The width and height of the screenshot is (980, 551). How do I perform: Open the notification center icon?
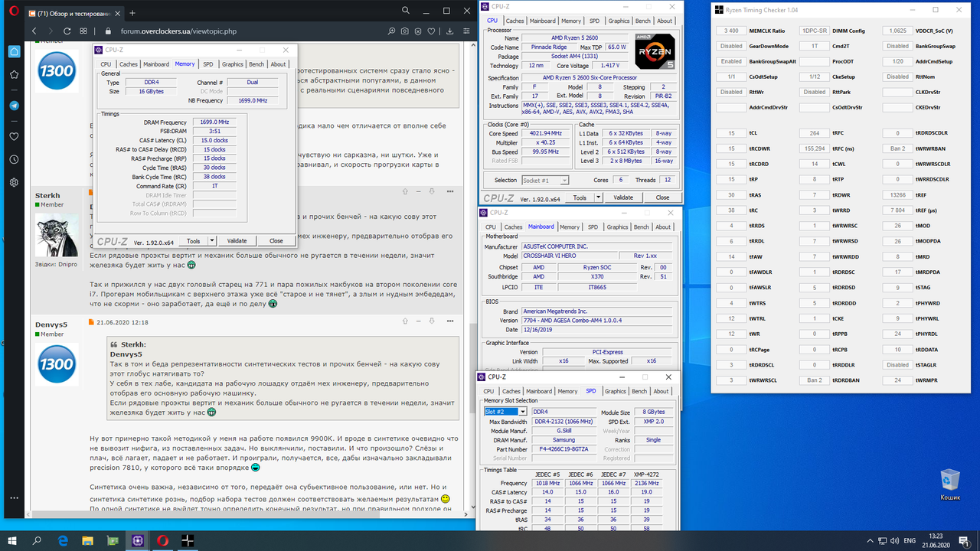pos(966,540)
